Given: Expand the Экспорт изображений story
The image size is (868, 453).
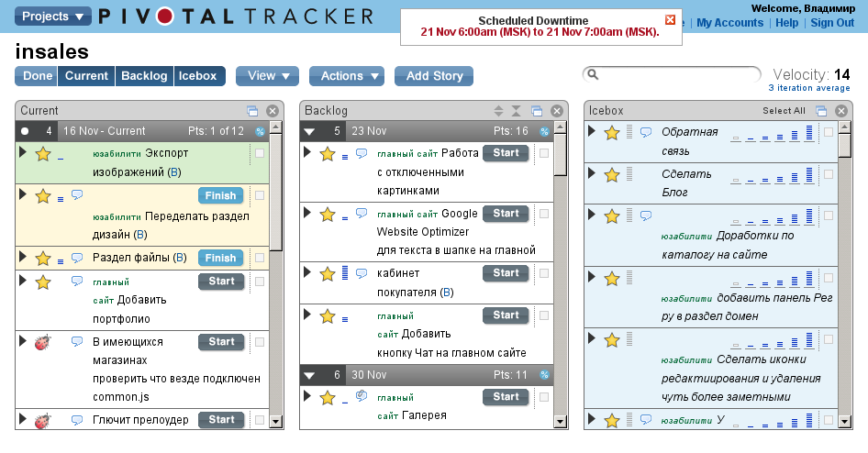Looking at the screenshot, I should point(23,151).
